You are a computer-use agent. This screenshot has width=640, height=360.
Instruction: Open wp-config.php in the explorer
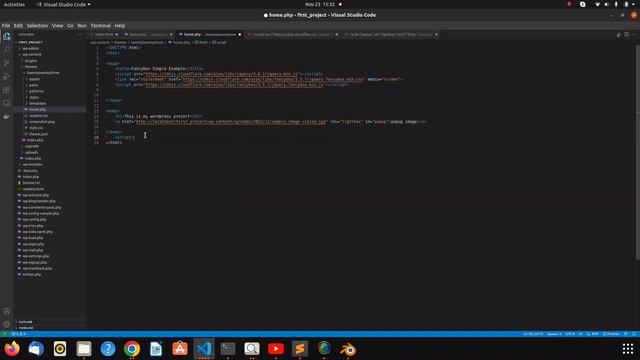pos(34,220)
